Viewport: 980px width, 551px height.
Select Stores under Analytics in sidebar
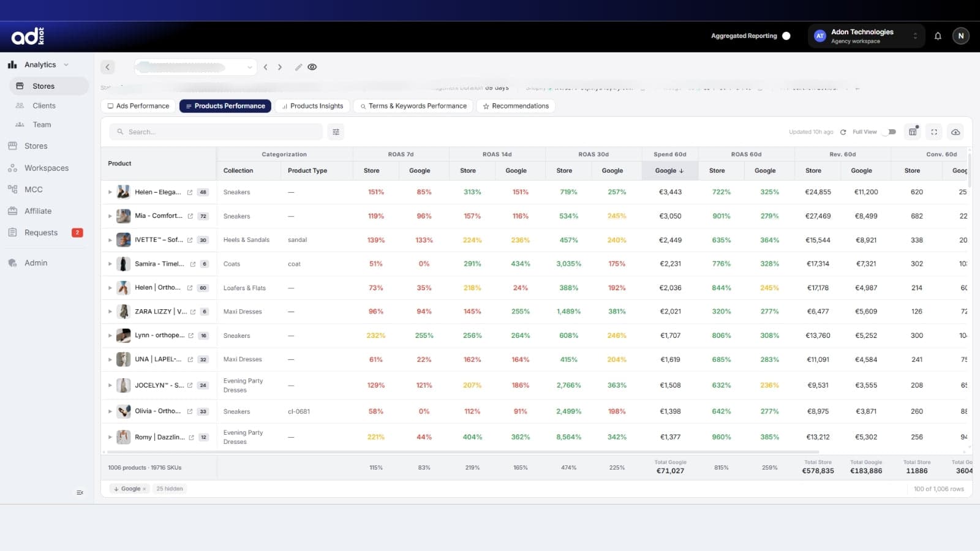pos(49,86)
